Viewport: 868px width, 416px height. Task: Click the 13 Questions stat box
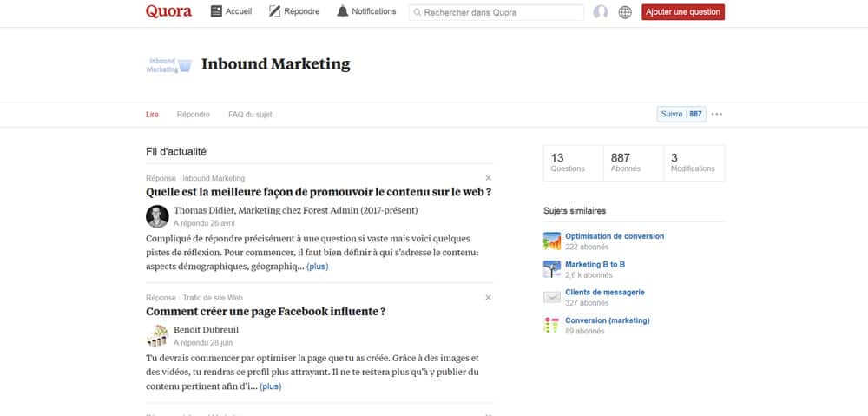point(574,163)
